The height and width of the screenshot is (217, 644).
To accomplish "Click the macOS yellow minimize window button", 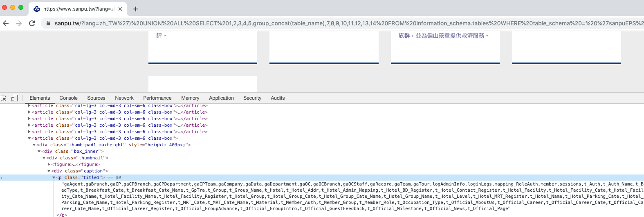I will pos(13,7).
